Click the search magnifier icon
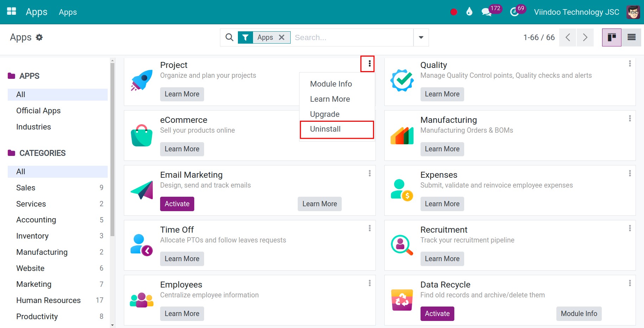Viewport: 644px width, 328px height. click(229, 37)
